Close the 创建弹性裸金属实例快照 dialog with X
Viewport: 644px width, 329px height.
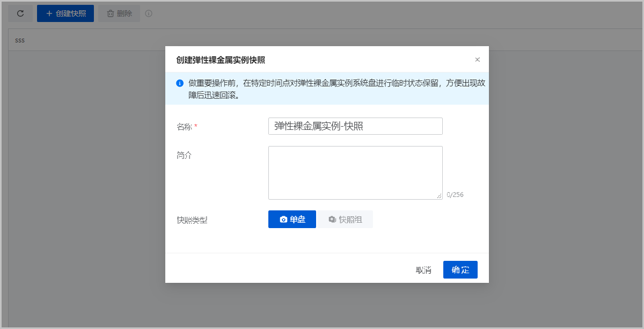(x=478, y=60)
